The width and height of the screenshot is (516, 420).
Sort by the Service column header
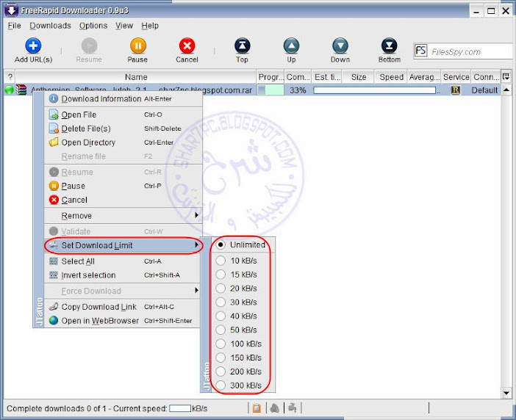click(x=456, y=77)
